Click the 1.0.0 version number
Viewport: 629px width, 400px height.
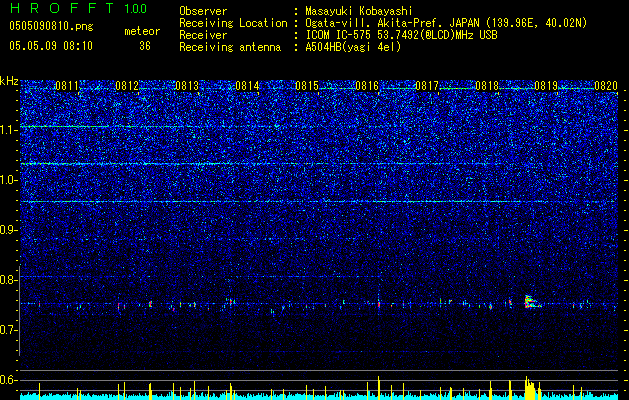[x=136, y=8]
